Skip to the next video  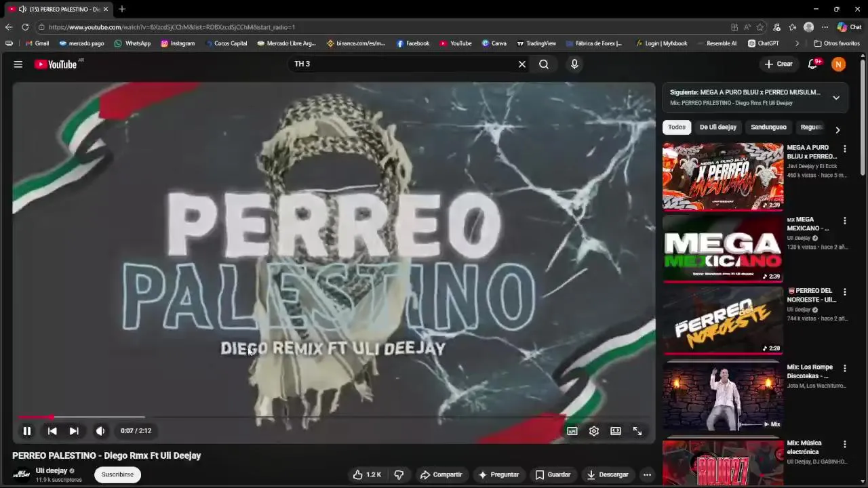point(74,431)
